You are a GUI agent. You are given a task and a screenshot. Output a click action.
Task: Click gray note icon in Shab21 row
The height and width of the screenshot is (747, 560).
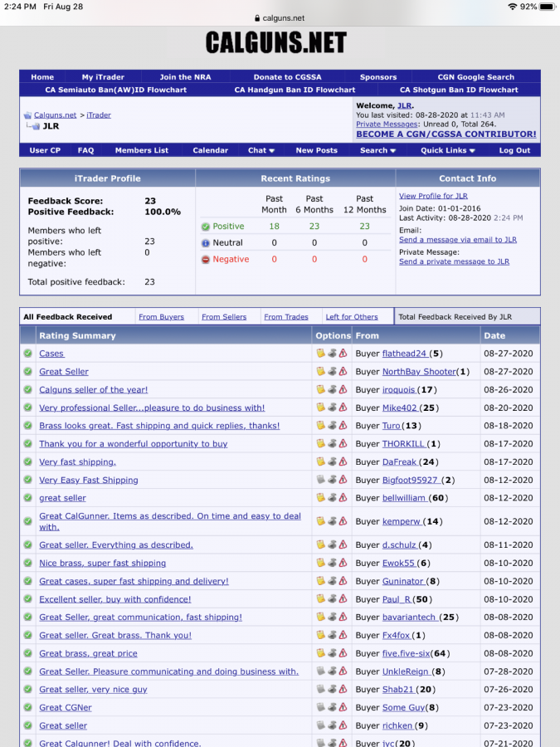(x=320, y=689)
